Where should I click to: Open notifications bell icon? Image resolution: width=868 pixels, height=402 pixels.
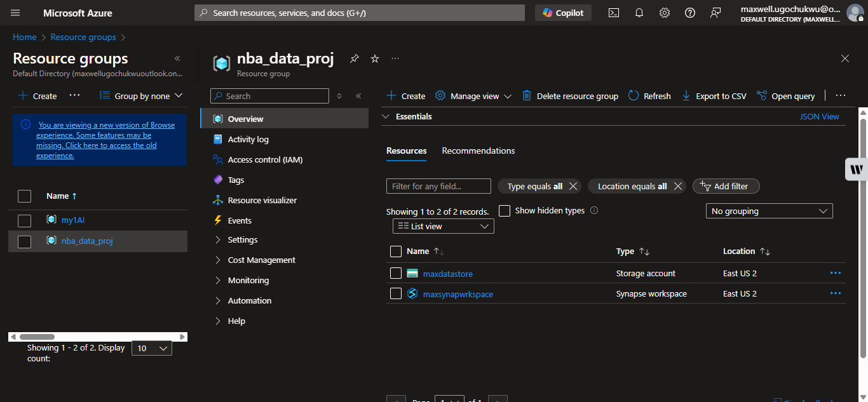[x=639, y=13]
